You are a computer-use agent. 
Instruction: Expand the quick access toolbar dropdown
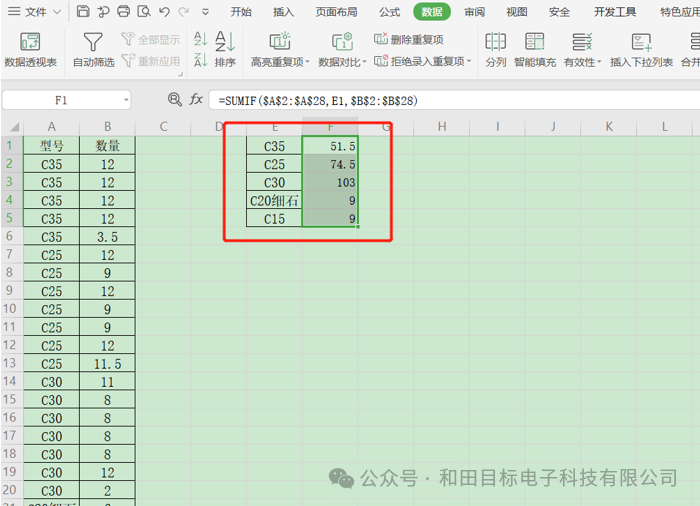click(x=205, y=12)
